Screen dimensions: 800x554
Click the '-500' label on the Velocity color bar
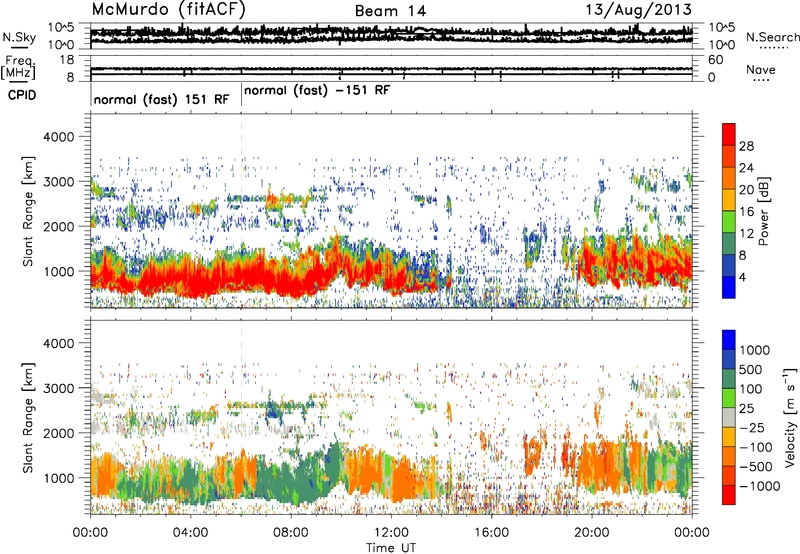coord(756,467)
